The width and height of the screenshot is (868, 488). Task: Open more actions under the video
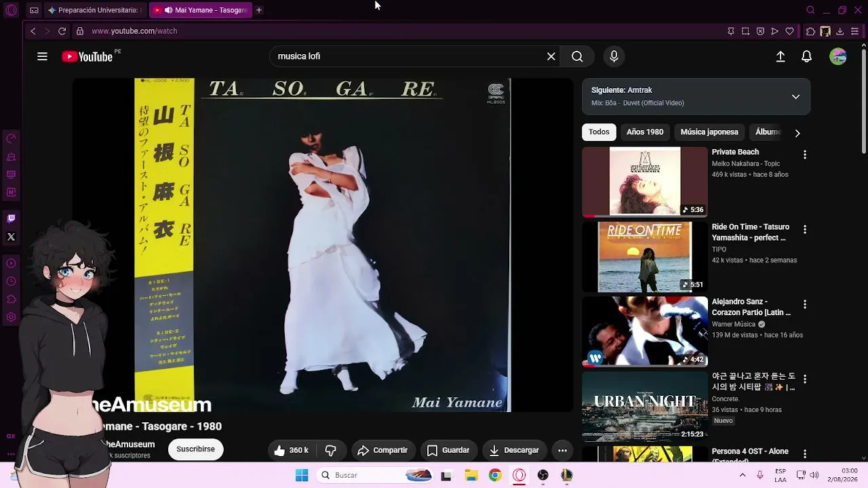click(562, 450)
